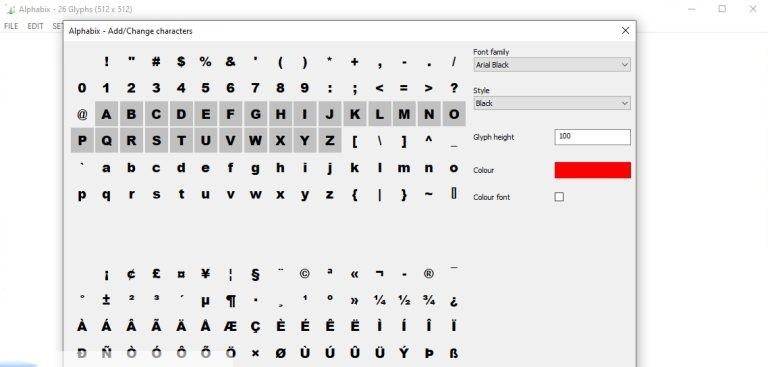The height and width of the screenshot is (367, 768).
Task: Select the multiplication × glyph
Action: [255, 353]
